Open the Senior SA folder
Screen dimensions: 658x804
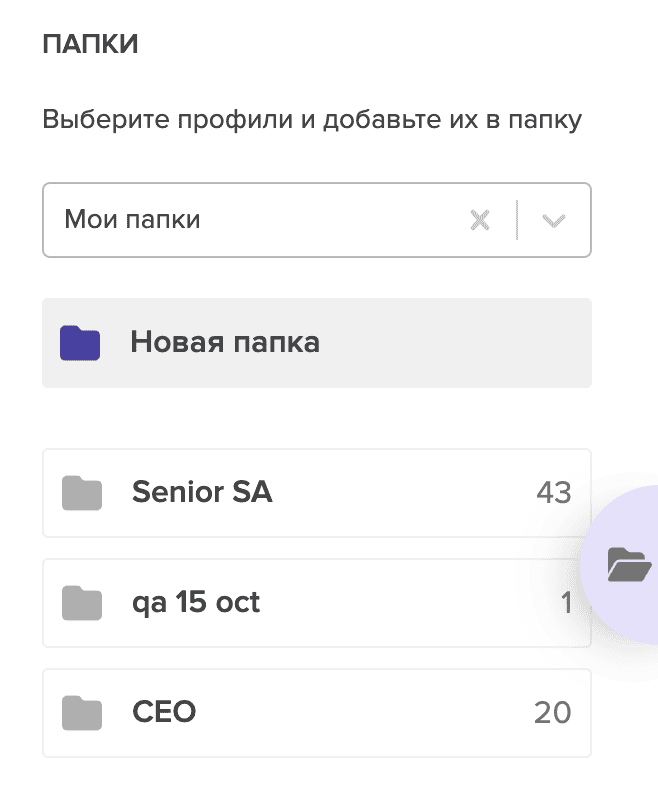tap(202, 493)
